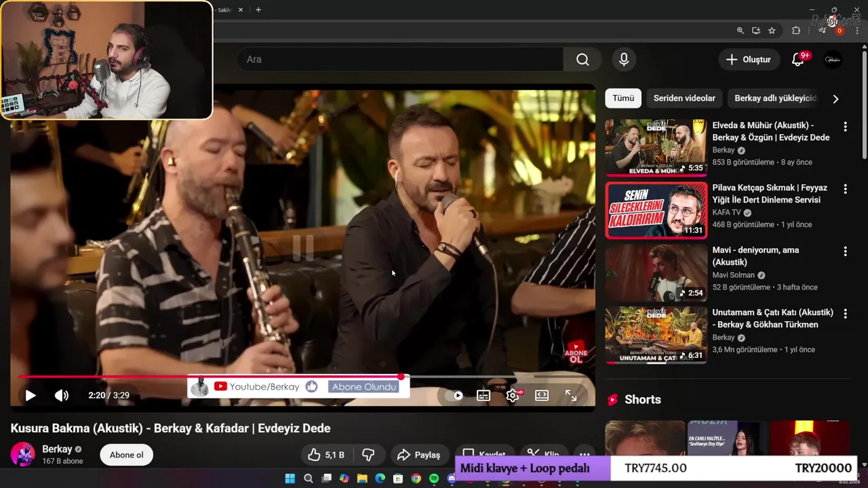
Task: Open options for Unutamam & Çatı Katı
Action: pos(845,314)
